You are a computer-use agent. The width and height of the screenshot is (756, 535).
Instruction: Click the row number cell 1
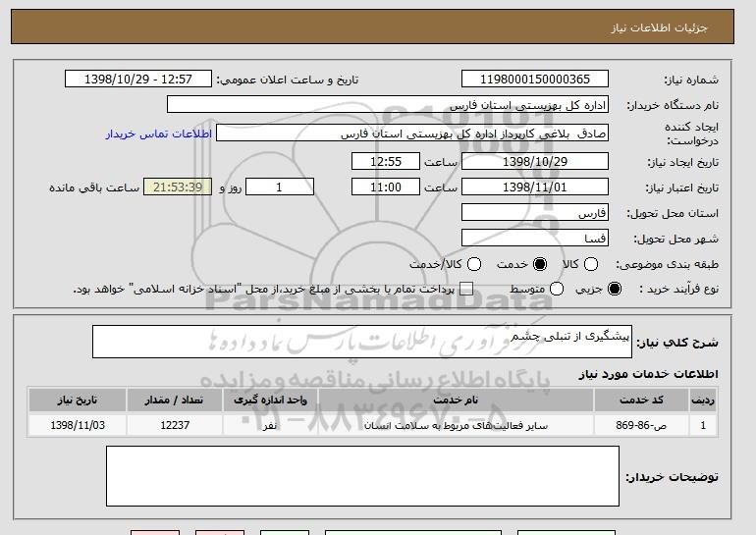tap(703, 425)
